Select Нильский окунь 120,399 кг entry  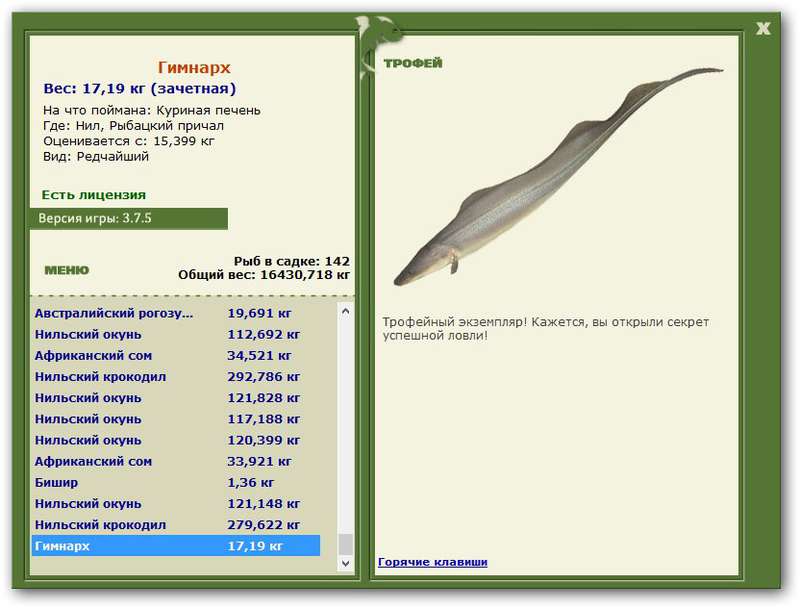[176, 440]
